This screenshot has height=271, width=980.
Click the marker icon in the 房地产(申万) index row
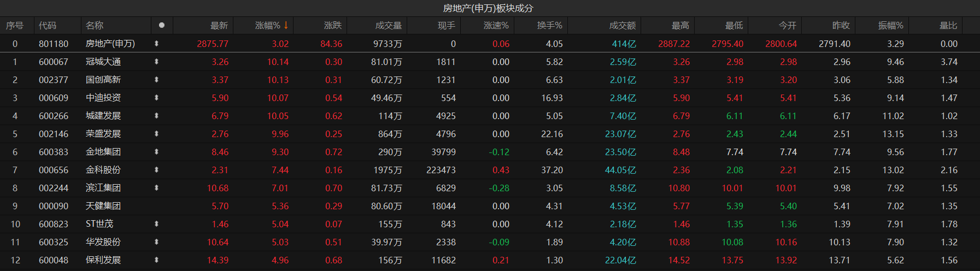156,44
